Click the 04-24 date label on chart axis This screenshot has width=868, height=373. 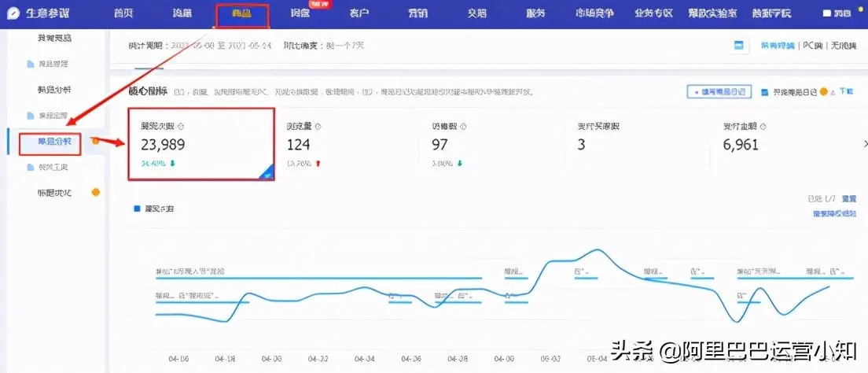tap(363, 359)
